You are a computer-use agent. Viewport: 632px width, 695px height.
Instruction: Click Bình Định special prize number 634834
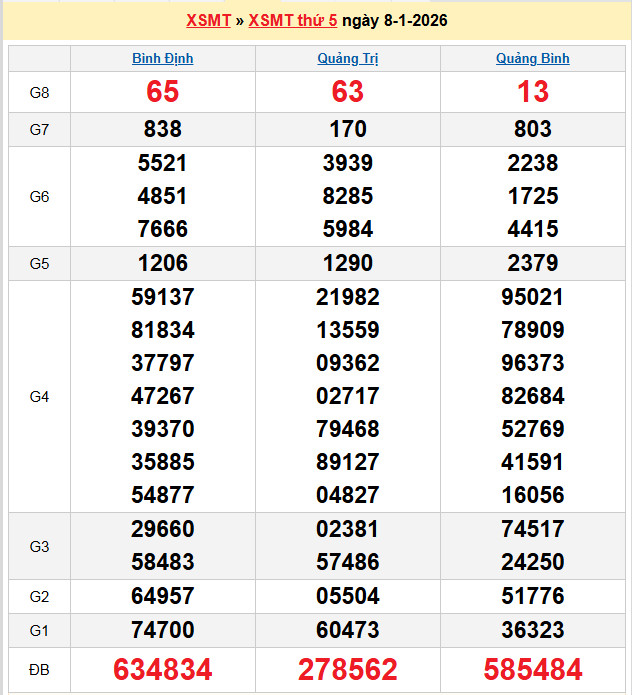(163, 669)
